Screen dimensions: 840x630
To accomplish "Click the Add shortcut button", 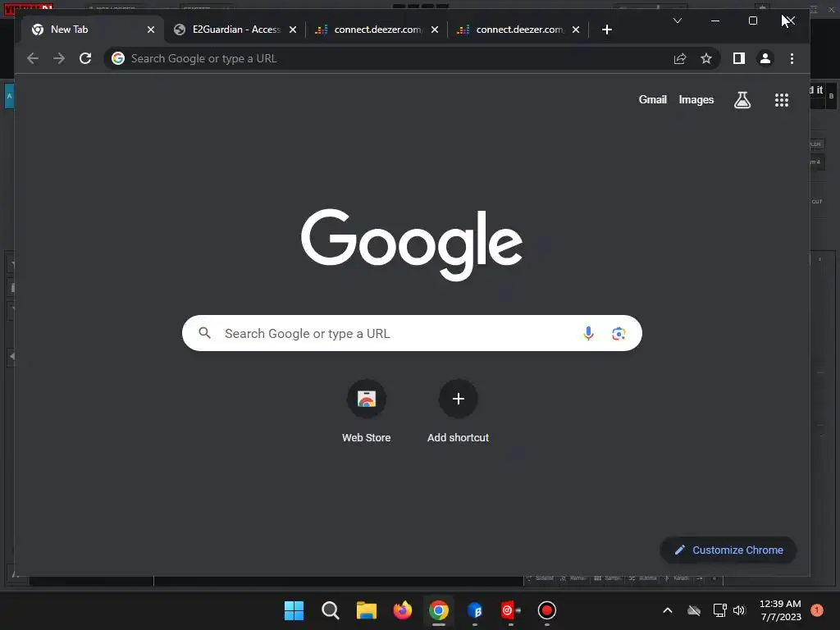I will (458, 412).
